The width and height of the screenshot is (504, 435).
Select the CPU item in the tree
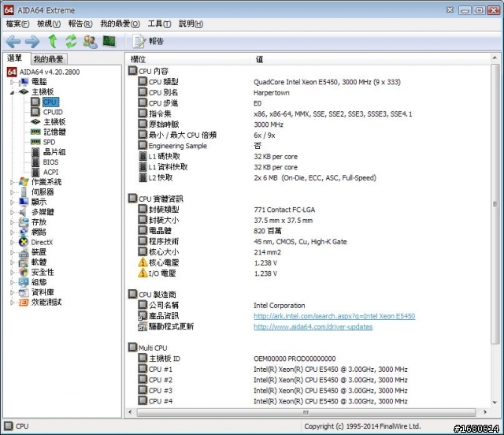(x=50, y=102)
